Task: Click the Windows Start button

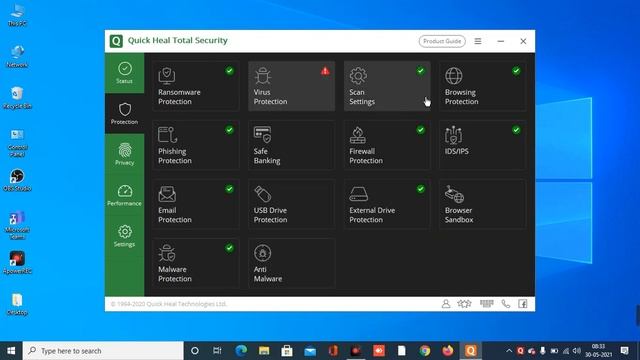Action: pyautogui.click(x=11, y=351)
